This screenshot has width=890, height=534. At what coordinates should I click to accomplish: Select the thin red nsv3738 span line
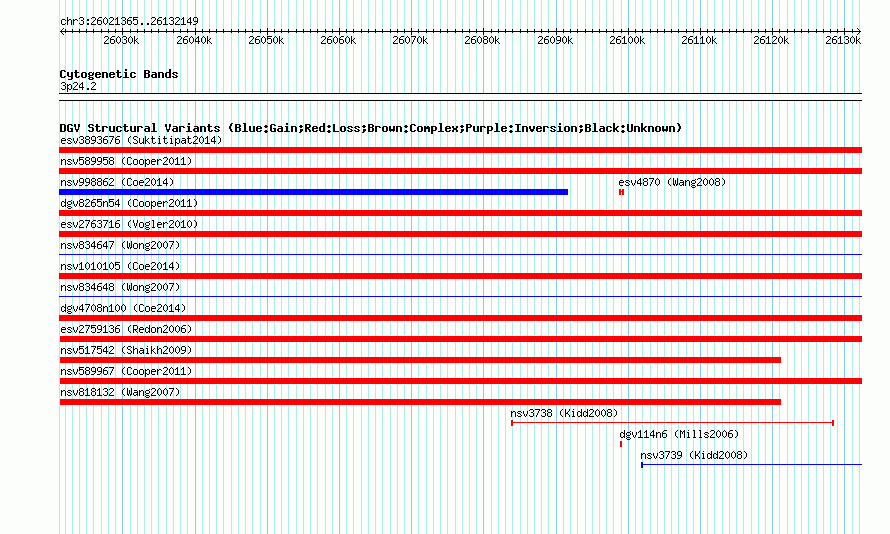coord(673,423)
